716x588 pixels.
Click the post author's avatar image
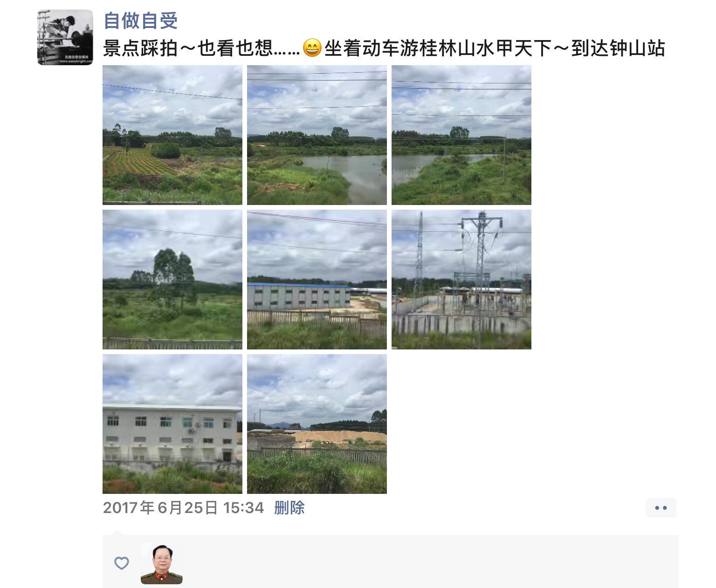click(x=65, y=37)
